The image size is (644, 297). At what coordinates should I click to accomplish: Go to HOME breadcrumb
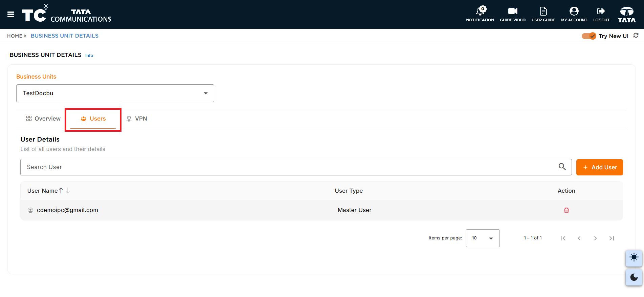[15, 36]
